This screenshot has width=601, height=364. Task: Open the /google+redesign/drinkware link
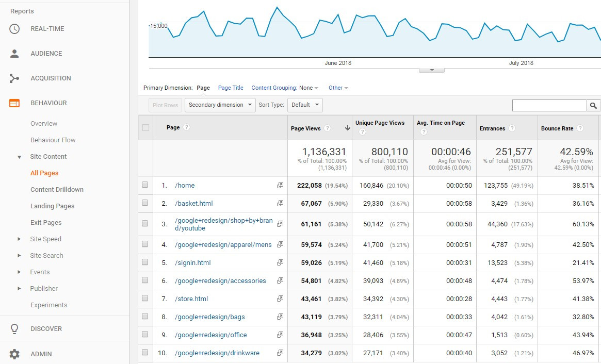point(217,353)
